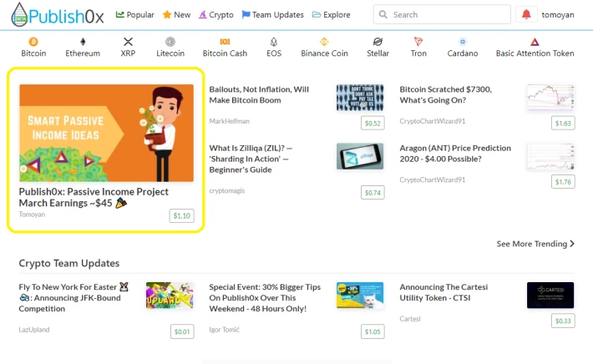593x364 pixels.
Task: Open author LazUpland profile
Action: (34, 330)
